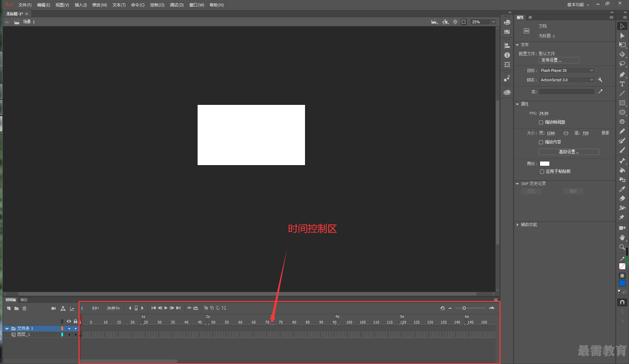Create a new layer folder
629x364 pixels.
pyautogui.click(x=17, y=308)
